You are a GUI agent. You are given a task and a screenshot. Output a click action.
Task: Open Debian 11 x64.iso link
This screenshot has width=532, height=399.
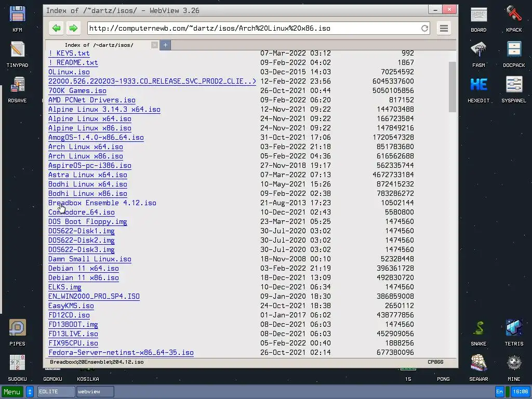[84, 269]
